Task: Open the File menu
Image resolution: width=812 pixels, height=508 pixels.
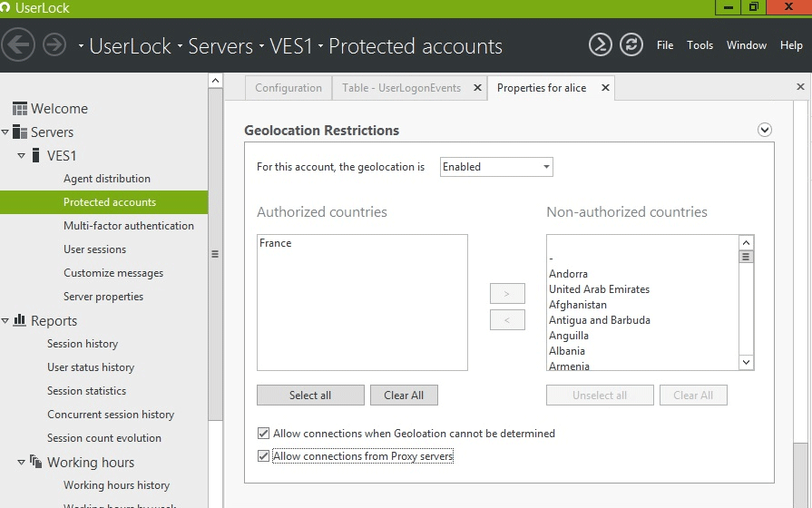Action: [x=665, y=45]
